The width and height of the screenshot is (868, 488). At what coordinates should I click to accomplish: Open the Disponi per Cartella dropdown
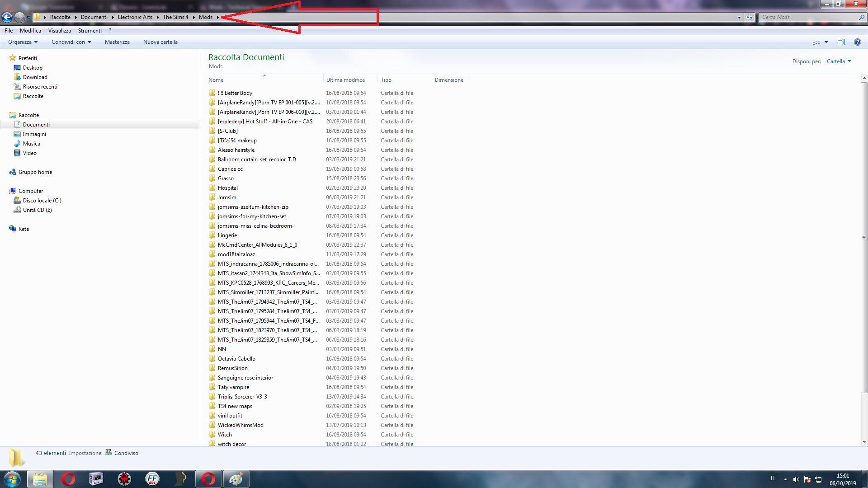(x=839, y=61)
